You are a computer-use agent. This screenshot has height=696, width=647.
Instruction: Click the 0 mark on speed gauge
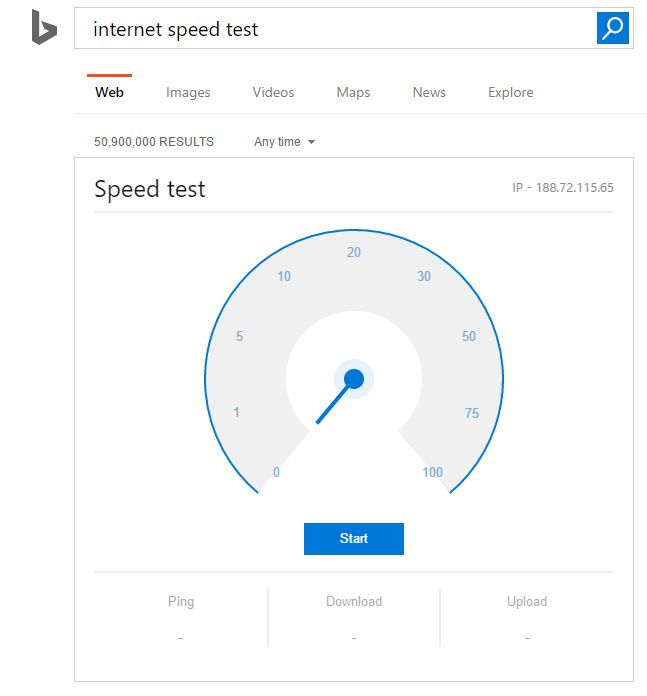tap(276, 473)
